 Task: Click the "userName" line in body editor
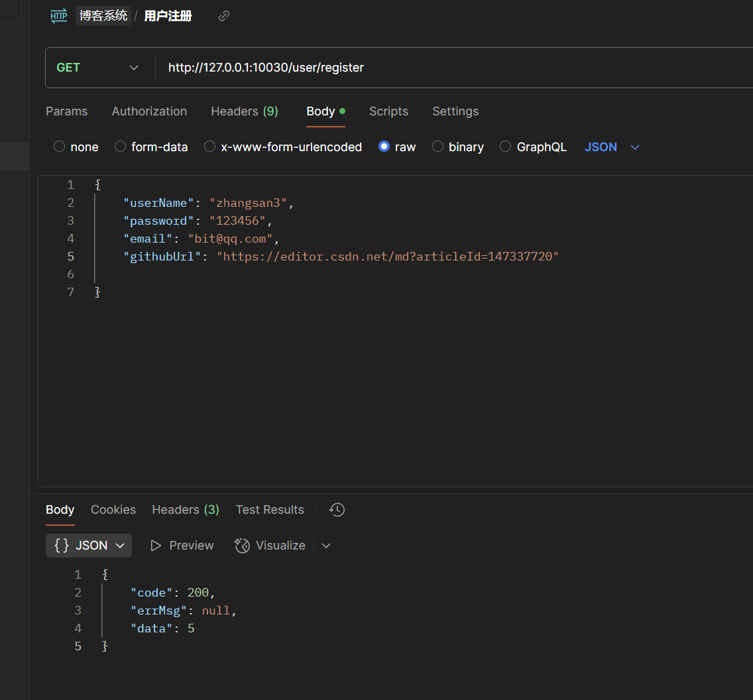(208, 203)
